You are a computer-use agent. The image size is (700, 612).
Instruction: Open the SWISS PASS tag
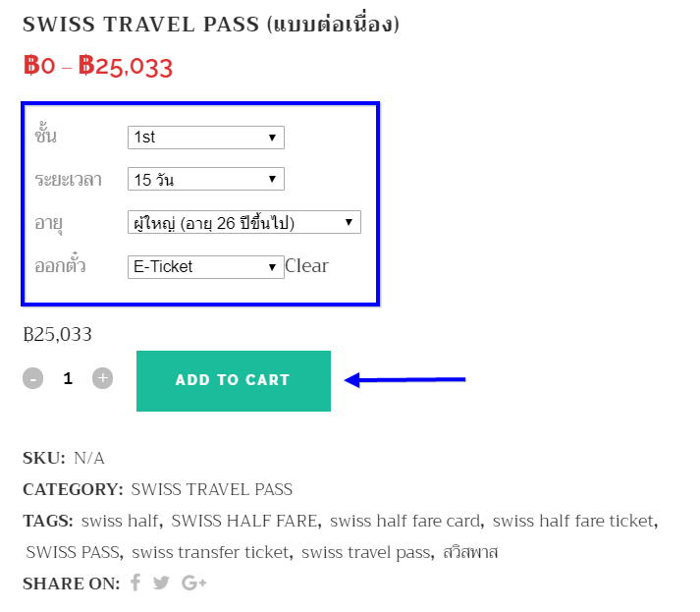click(73, 552)
